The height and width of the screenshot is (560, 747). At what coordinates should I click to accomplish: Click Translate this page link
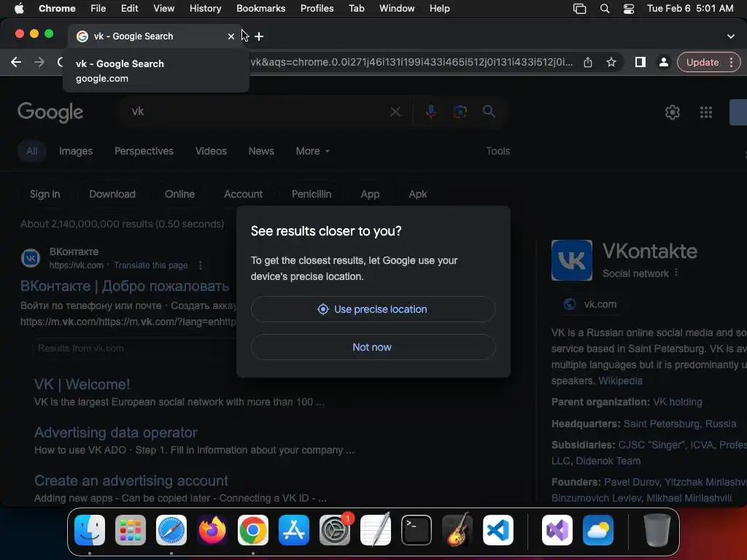tap(150, 265)
